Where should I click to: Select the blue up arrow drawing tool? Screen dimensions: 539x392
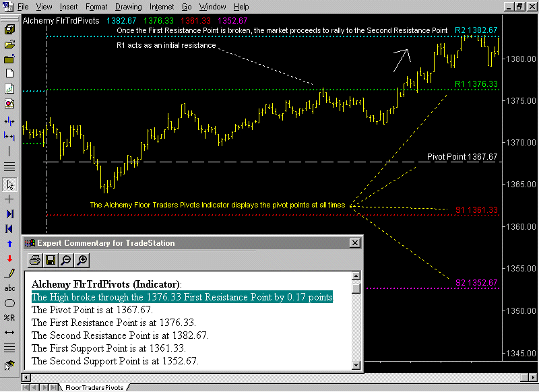coord(9,244)
